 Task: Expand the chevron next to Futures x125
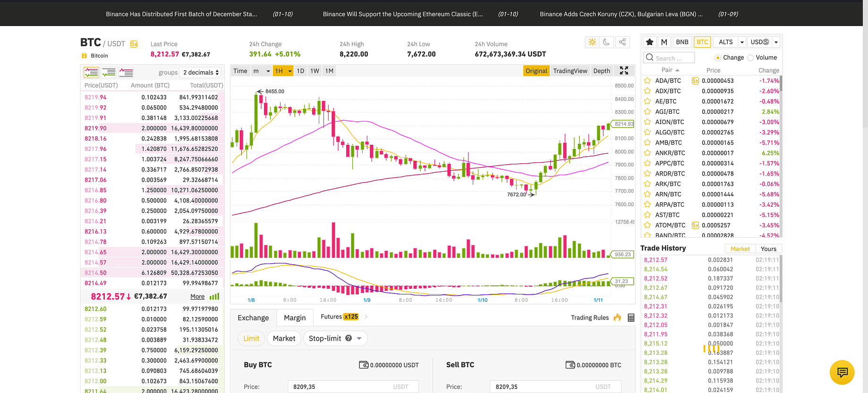click(x=366, y=317)
